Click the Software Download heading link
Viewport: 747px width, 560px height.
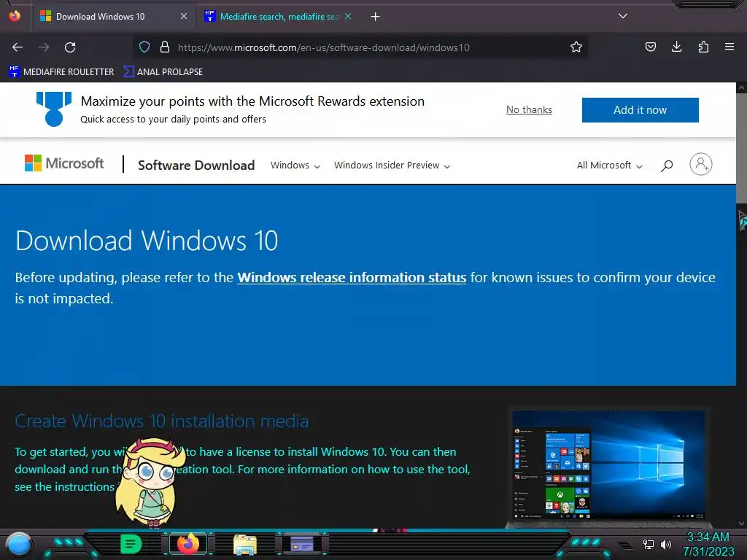(196, 166)
